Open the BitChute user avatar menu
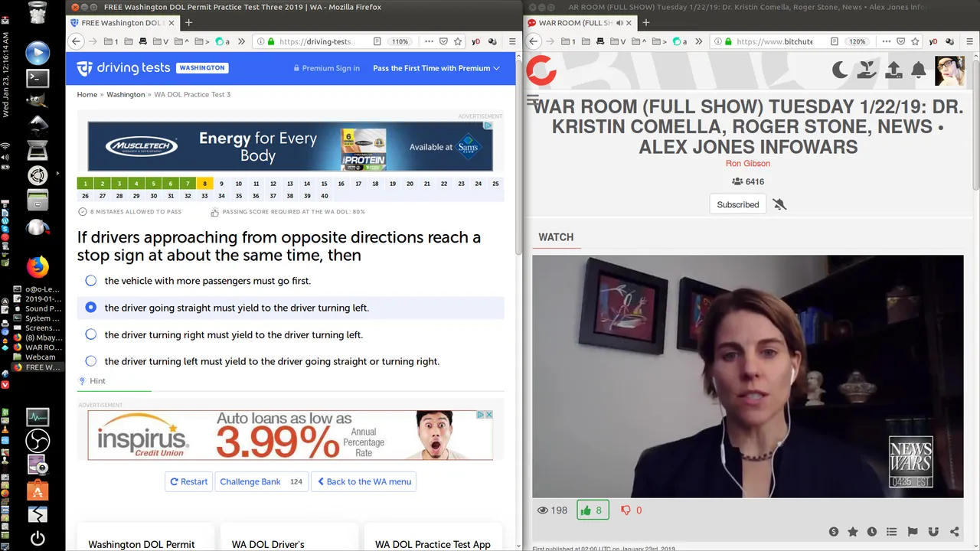The width and height of the screenshot is (980, 551). 949,71
